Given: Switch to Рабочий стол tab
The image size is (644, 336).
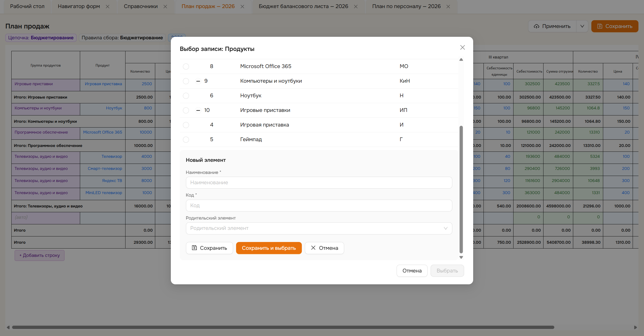Looking at the screenshot, I should click(x=27, y=7).
